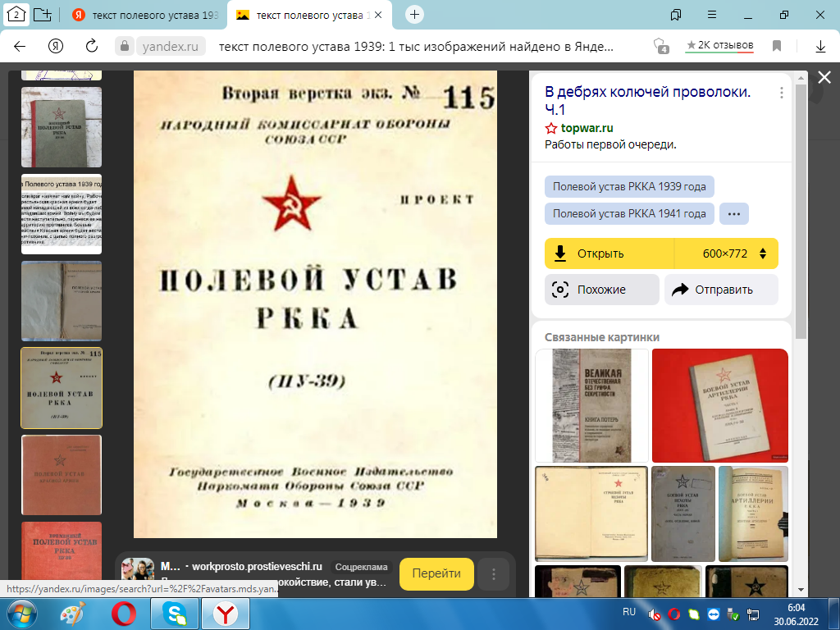Click the TeamViewer tray icon
840x630 pixels.
713,614
